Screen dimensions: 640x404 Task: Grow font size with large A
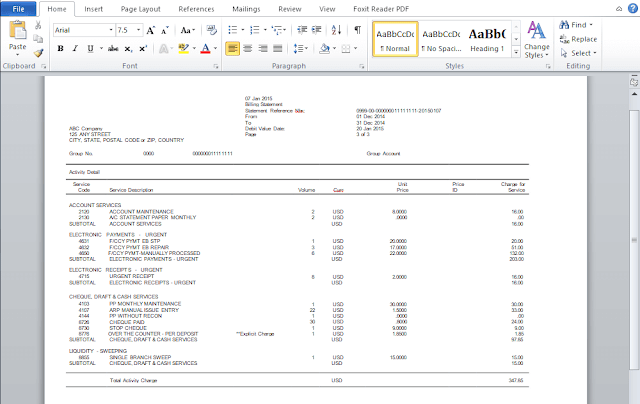click(151, 30)
